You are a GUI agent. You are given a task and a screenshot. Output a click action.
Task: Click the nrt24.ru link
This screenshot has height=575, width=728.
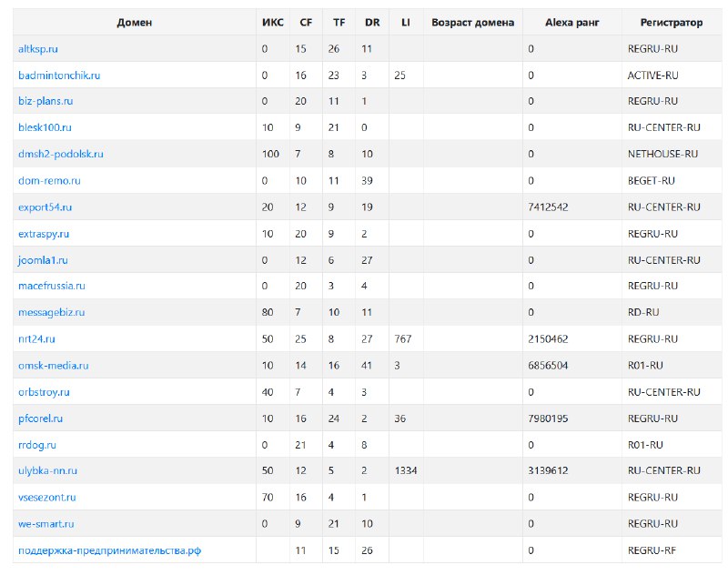[36, 338]
